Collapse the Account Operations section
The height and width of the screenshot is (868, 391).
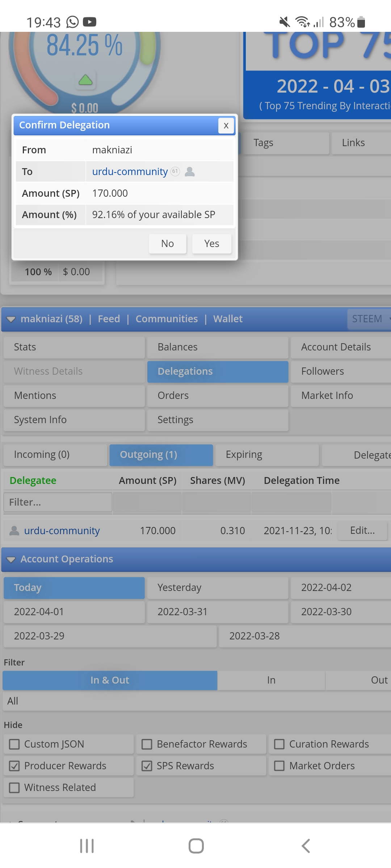tap(11, 559)
